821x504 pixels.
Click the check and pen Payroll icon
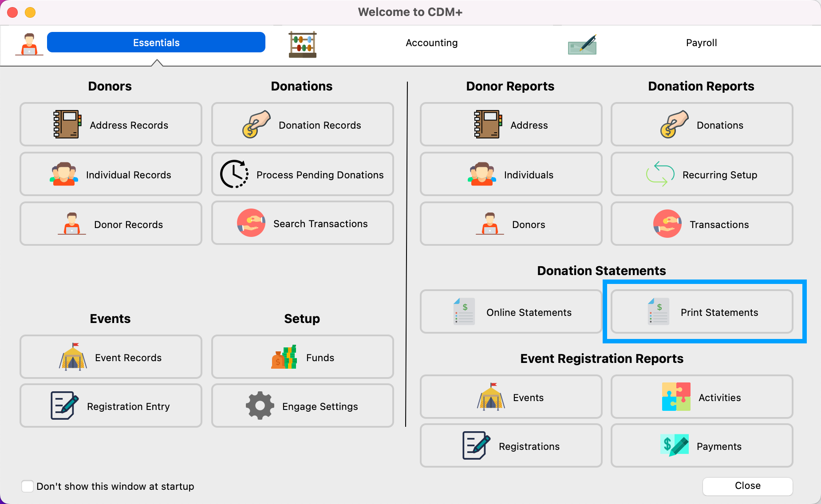tap(582, 44)
